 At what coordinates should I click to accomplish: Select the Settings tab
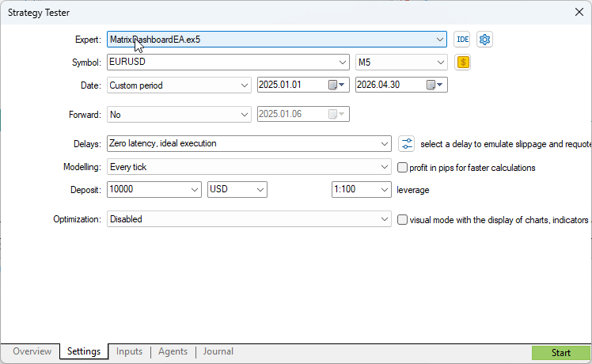coord(84,351)
